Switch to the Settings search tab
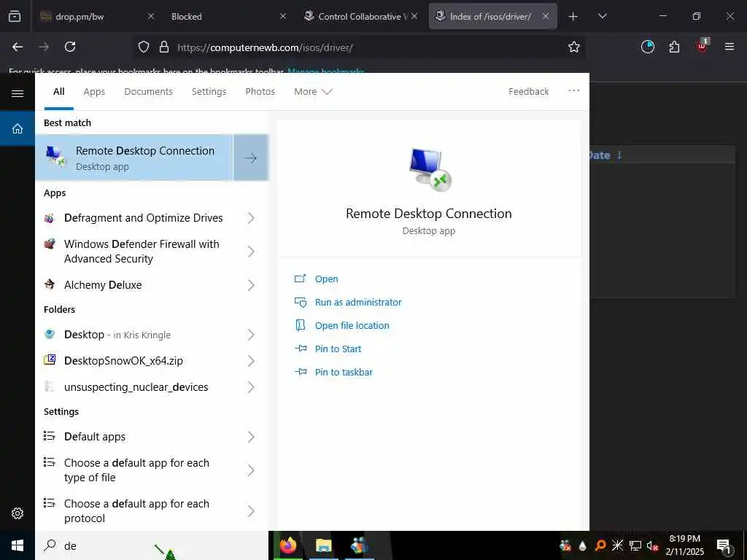Image resolution: width=747 pixels, height=560 pixels. [x=209, y=91]
